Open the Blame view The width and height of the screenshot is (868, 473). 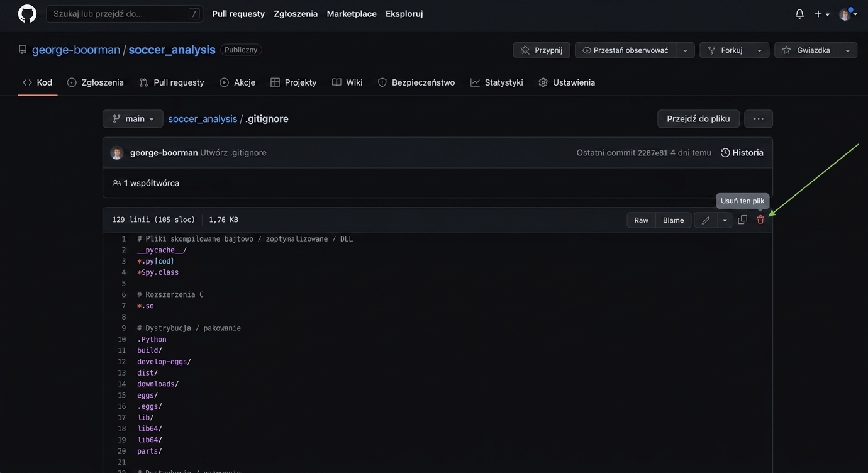tap(674, 220)
